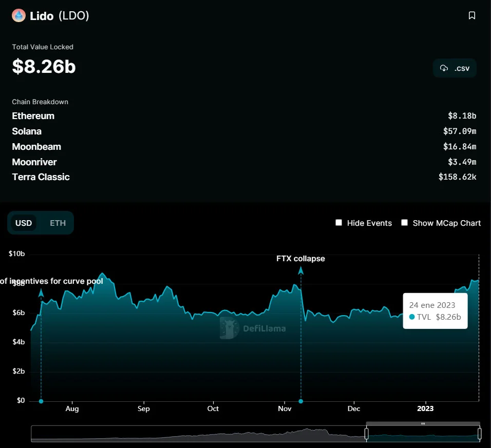Viewport: 491px width, 448px height.
Task: Click the $3.49m Moonriver value
Action: pos(462,162)
